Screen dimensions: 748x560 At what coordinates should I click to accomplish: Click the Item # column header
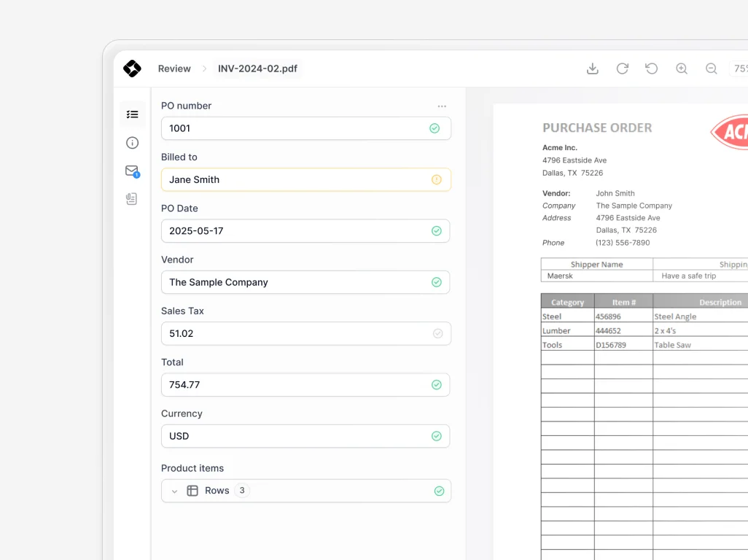623,302
